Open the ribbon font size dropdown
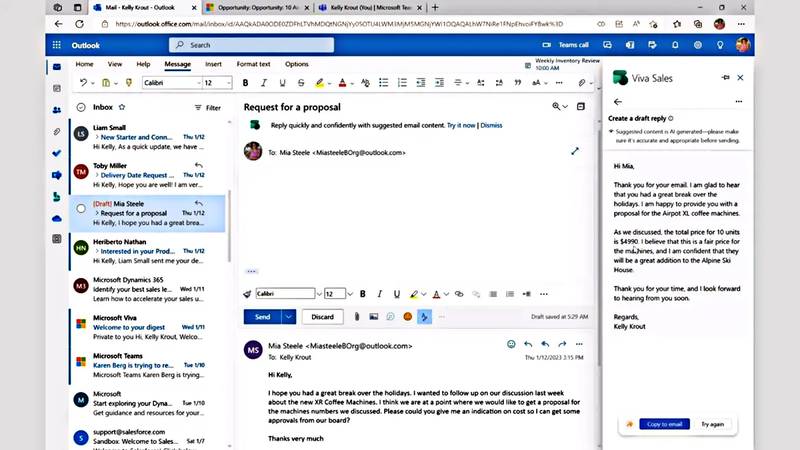Viewport: 800px width, 450px height. pyautogui.click(x=228, y=83)
